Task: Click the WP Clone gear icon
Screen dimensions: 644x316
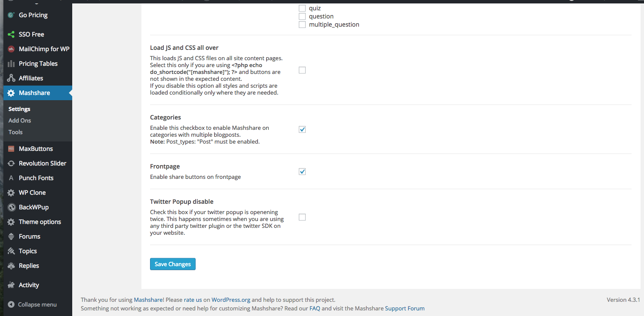Action: click(x=11, y=193)
